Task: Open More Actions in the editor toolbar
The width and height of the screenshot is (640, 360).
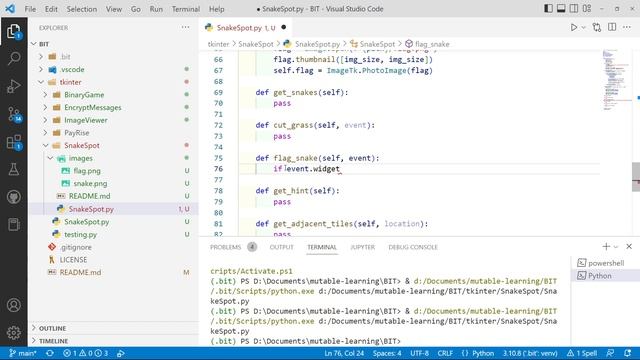Action: pyautogui.click(x=627, y=27)
